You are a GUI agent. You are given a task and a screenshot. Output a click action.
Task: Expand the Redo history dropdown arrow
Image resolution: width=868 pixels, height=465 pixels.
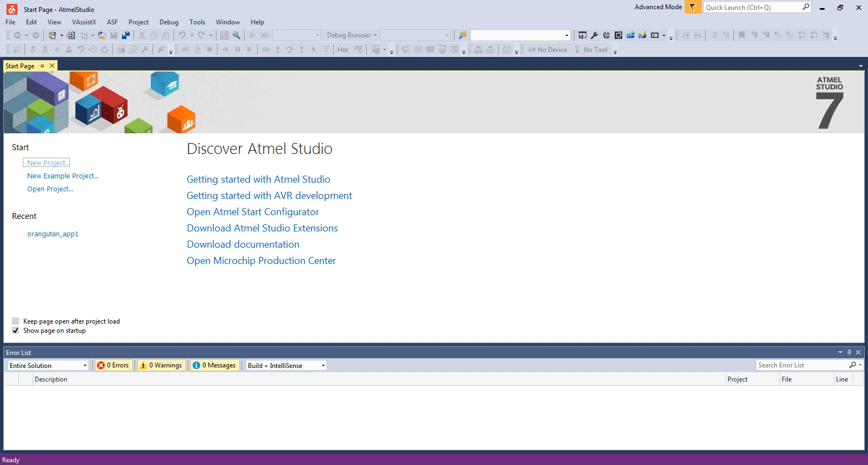pos(210,35)
